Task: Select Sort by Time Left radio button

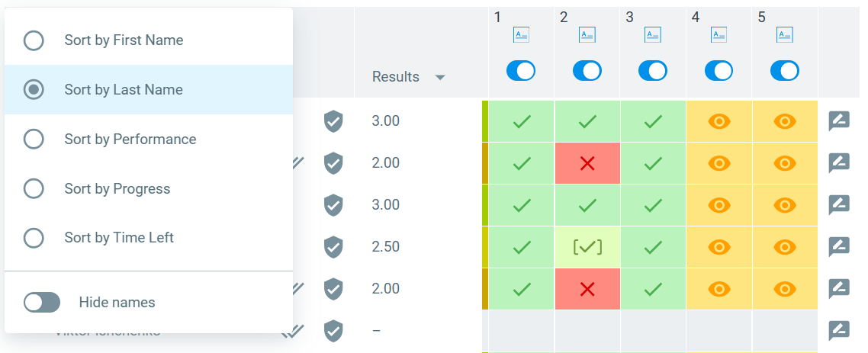Action: click(x=34, y=238)
